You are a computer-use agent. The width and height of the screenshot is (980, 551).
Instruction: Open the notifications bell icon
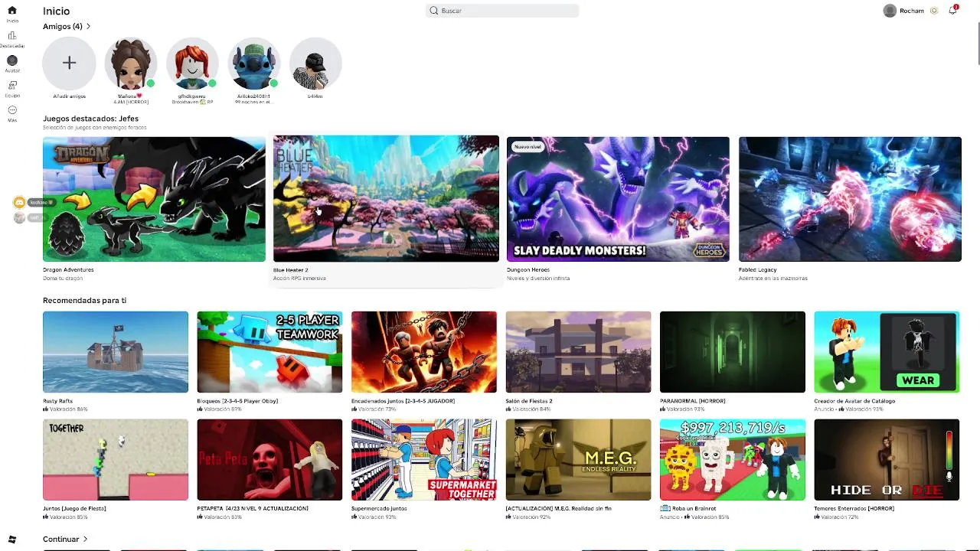click(x=952, y=11)
